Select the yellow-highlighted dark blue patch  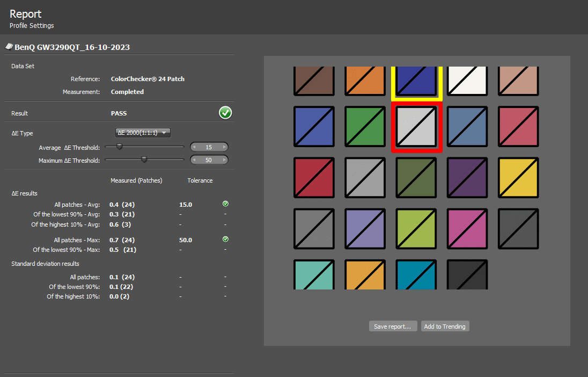(x=416, y=81)
